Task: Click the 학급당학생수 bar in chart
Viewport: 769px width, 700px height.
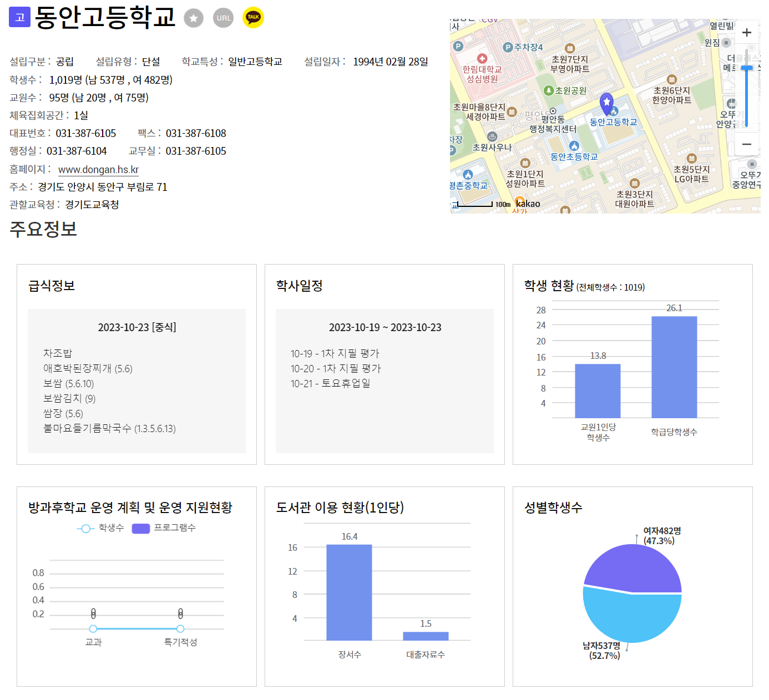Action: [x=674, y=367]
